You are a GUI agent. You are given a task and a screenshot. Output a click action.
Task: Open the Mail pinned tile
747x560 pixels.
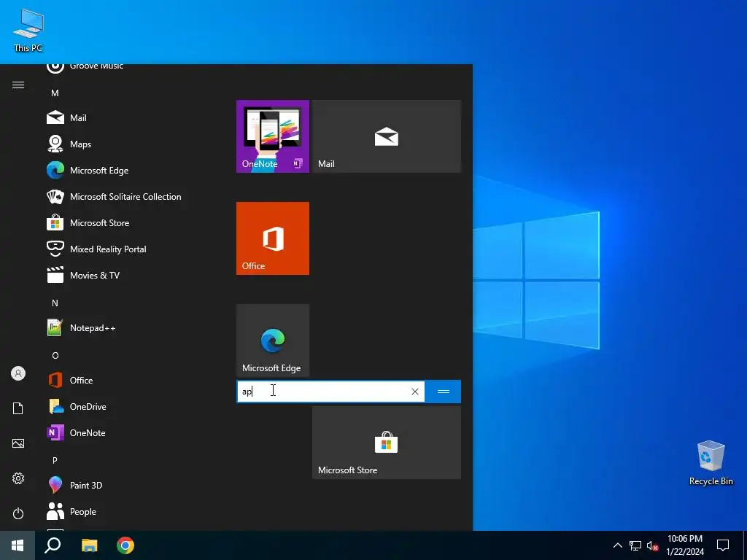click(x=387, y=136)
